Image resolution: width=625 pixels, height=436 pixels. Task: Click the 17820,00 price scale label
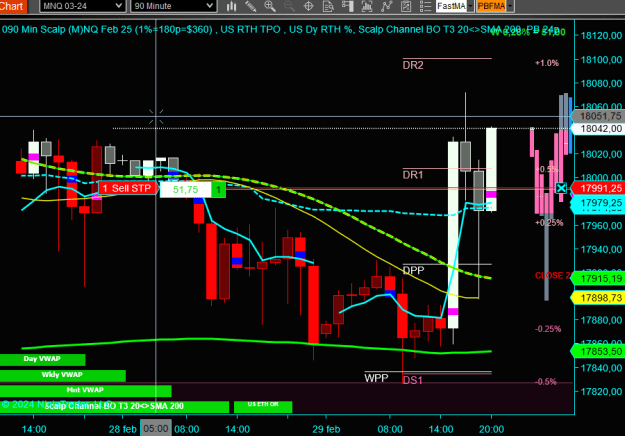click(x=601, y=391)
